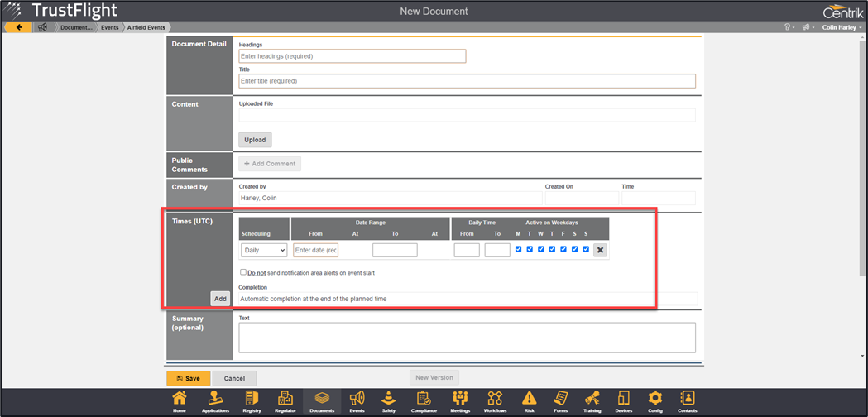868x417 pixels.
Task: Click the Title input field
Action: [x=467, y=81]
